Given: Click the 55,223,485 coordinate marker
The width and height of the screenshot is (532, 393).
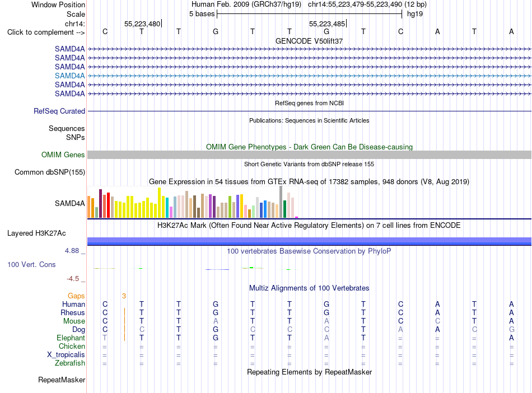Looking at the screenshot, I should click(327, 24).
